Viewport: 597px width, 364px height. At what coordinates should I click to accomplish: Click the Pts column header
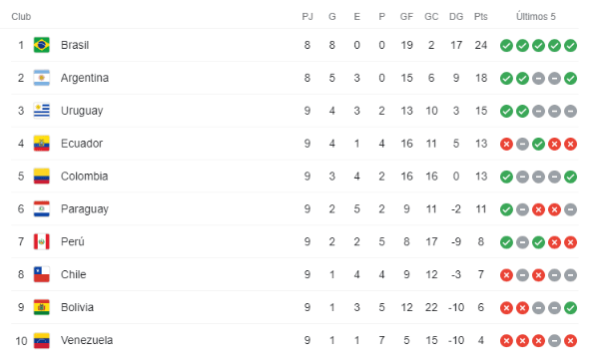481,16
